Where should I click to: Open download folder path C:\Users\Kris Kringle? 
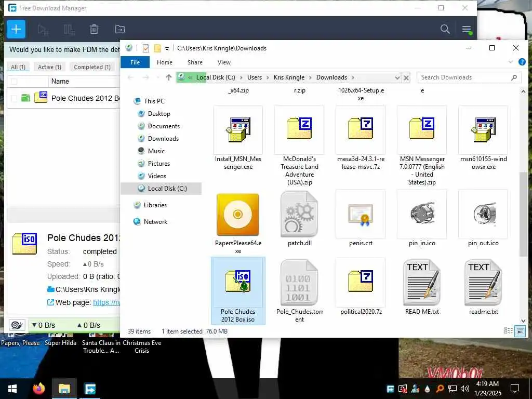(x=87, y=289)
